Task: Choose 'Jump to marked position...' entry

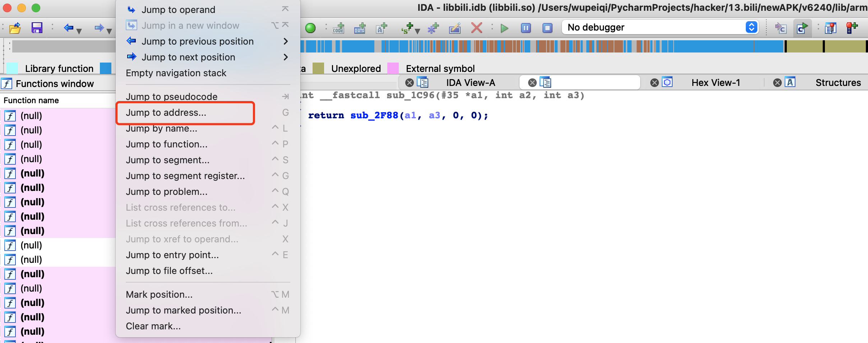Action: point(208,310)
